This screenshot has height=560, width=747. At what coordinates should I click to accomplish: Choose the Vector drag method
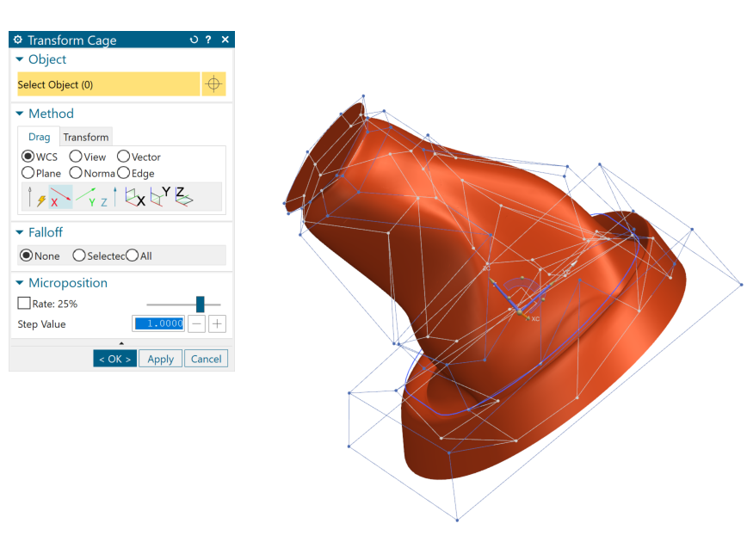coord(123,157)
